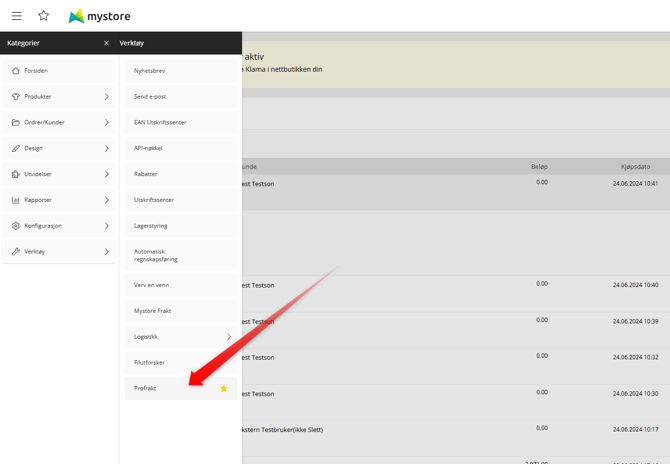Open Automatisk regnskapsføring menu item
Screen dimensions: 670x464
click(x=181, y=255)
